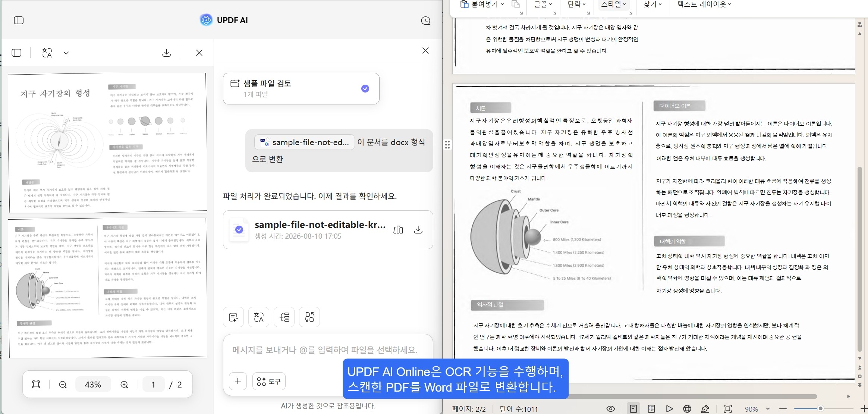Viewport: 868px width, 414px height.
Task: Download the previewed document from preview toolbar
Action: click(x=167, y=53)
